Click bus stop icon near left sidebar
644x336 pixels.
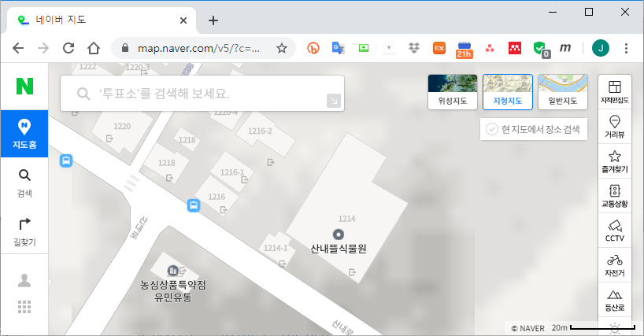pos(66,161)
